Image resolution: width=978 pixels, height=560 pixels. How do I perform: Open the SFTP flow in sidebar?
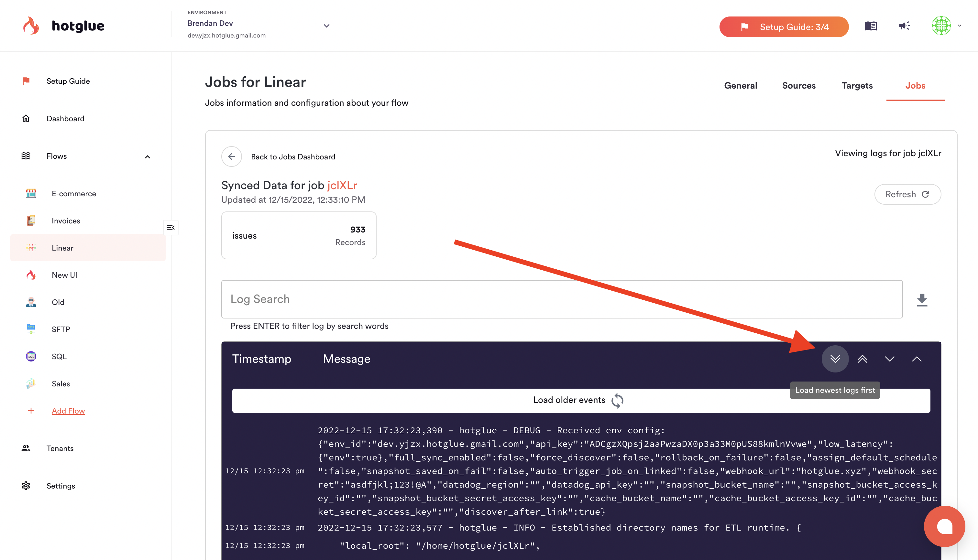point(61,329)
